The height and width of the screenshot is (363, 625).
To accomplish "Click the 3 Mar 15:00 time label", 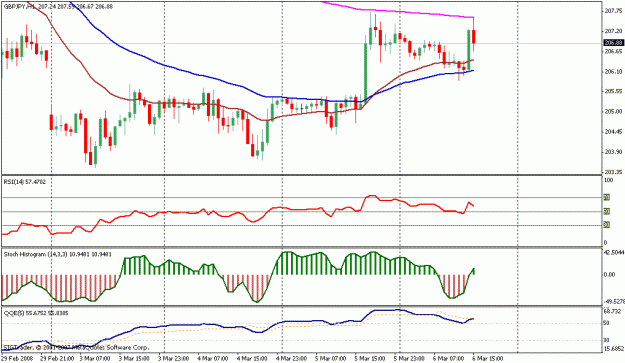I will pyautogui.click(x=134, y=359).
